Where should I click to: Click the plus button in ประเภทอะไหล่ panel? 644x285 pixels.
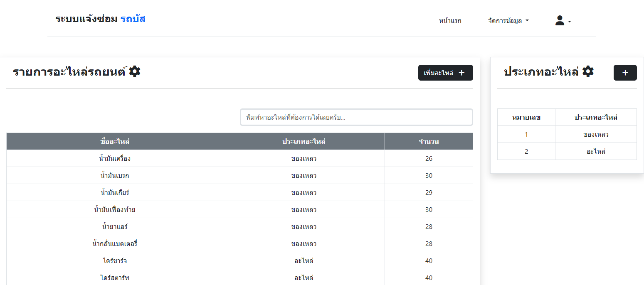625,73
